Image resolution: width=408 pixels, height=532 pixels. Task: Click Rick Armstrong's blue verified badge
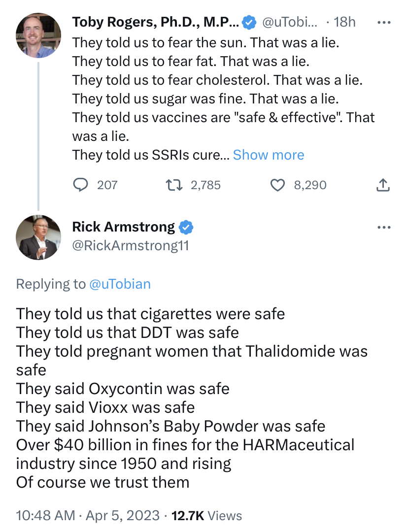click(x=186, y=227)
